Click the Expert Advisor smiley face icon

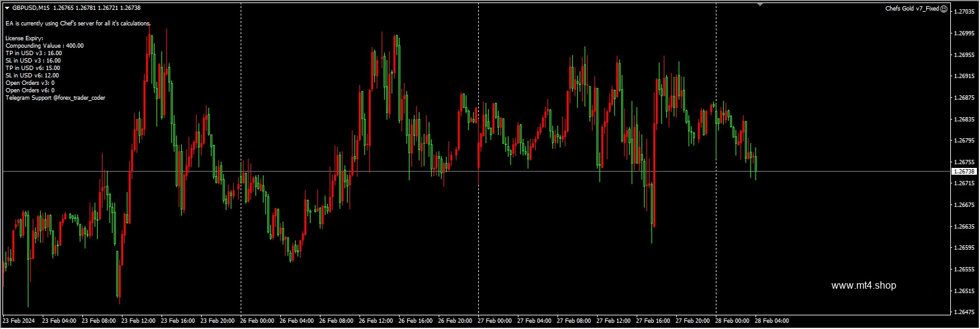tap(944, 9)
